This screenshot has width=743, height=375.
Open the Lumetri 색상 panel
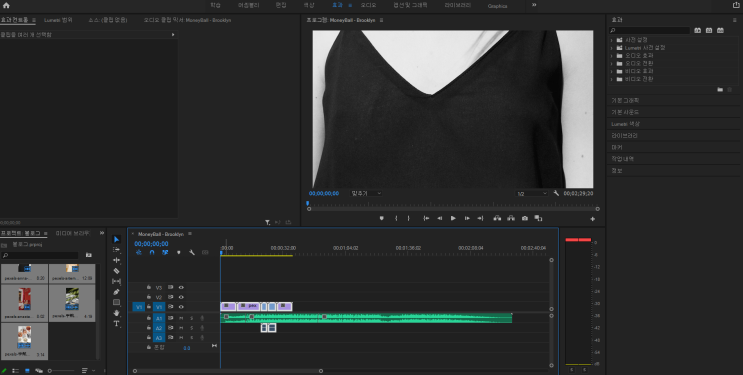point(625,124)
